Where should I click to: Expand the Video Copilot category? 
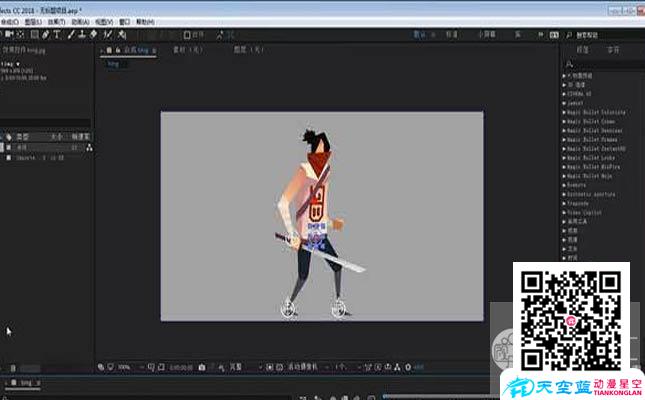(x=564, y=213)
